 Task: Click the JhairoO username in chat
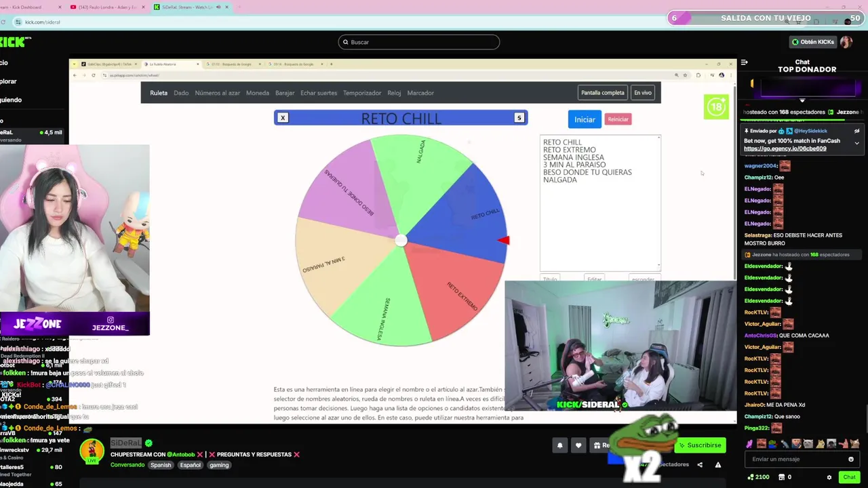(754, 405)
